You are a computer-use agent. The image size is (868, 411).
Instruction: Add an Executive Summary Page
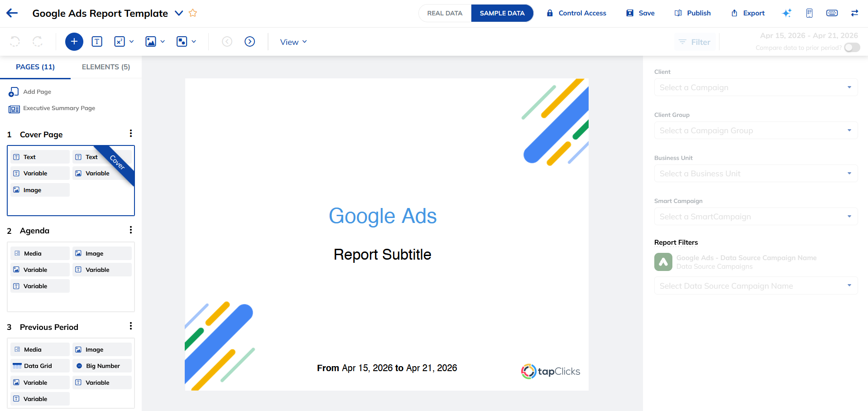click(52, 109)
